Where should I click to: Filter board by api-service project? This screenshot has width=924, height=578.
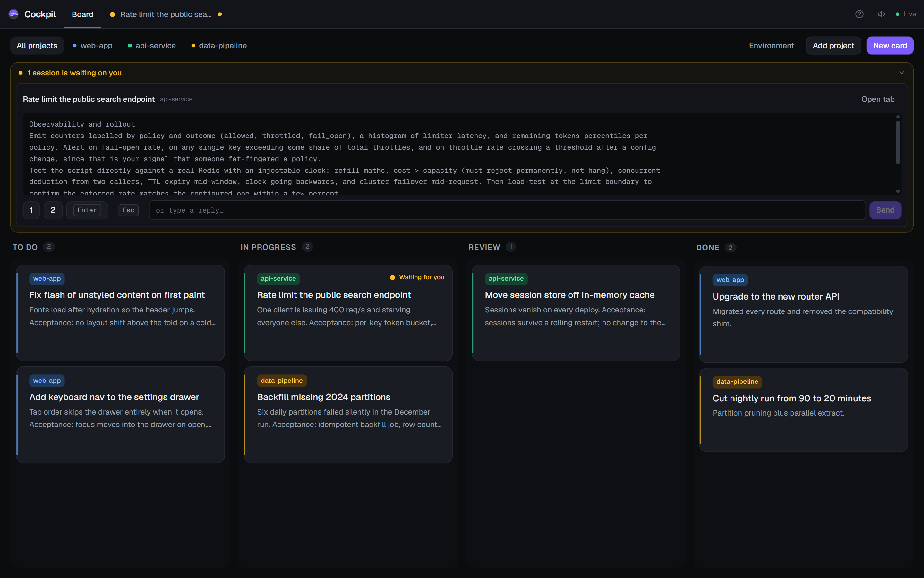[x=151, y=46]
